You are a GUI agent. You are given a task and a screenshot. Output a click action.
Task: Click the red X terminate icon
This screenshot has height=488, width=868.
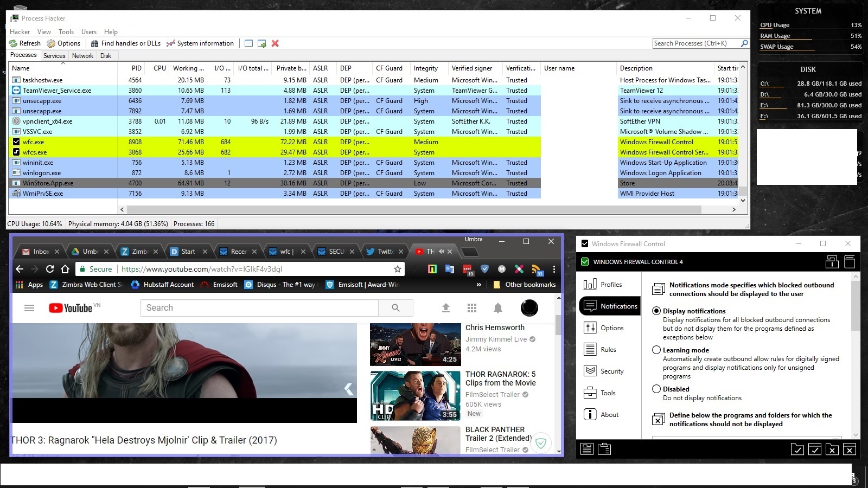[275, 43]
